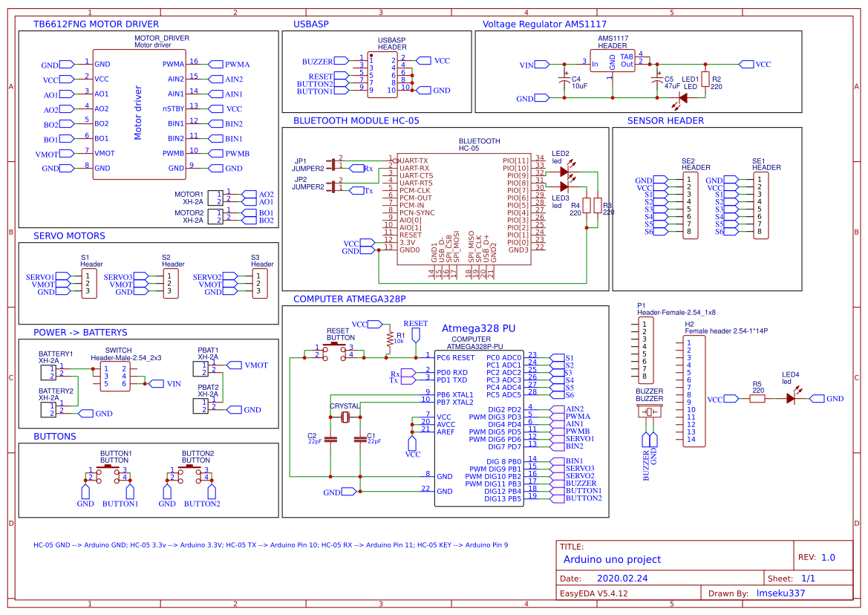
Task: Select the MOTOR_DRIVER component symbol
Action: (x=139, y=115)
